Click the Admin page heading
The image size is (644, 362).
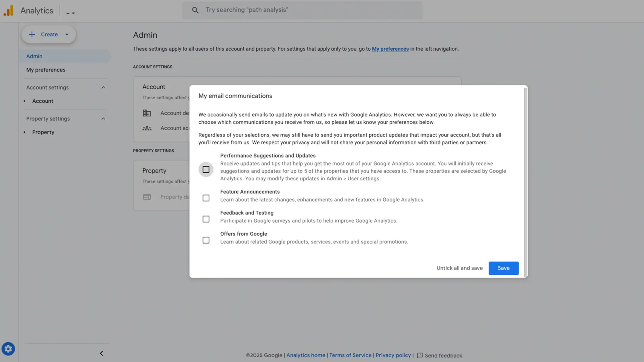coord(145,35)
